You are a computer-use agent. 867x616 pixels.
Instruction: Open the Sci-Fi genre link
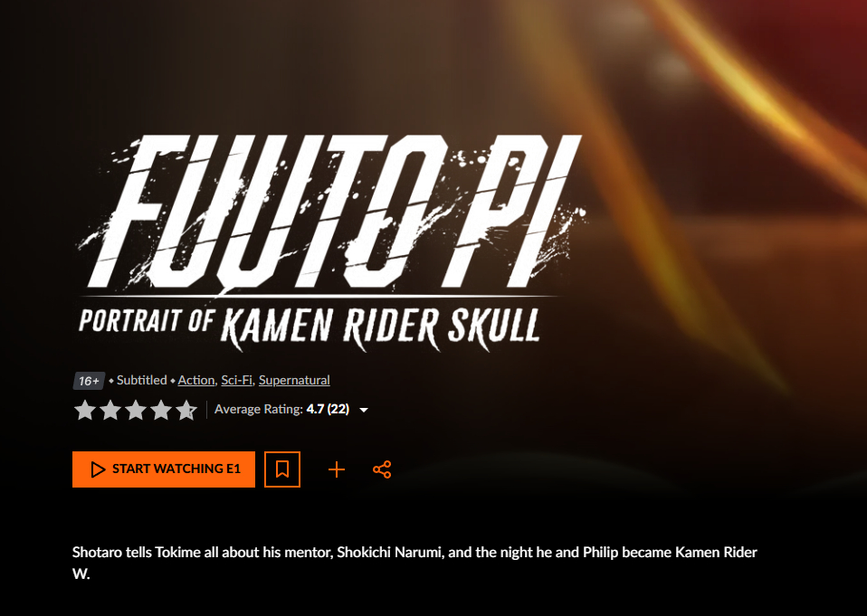[237, 380]
